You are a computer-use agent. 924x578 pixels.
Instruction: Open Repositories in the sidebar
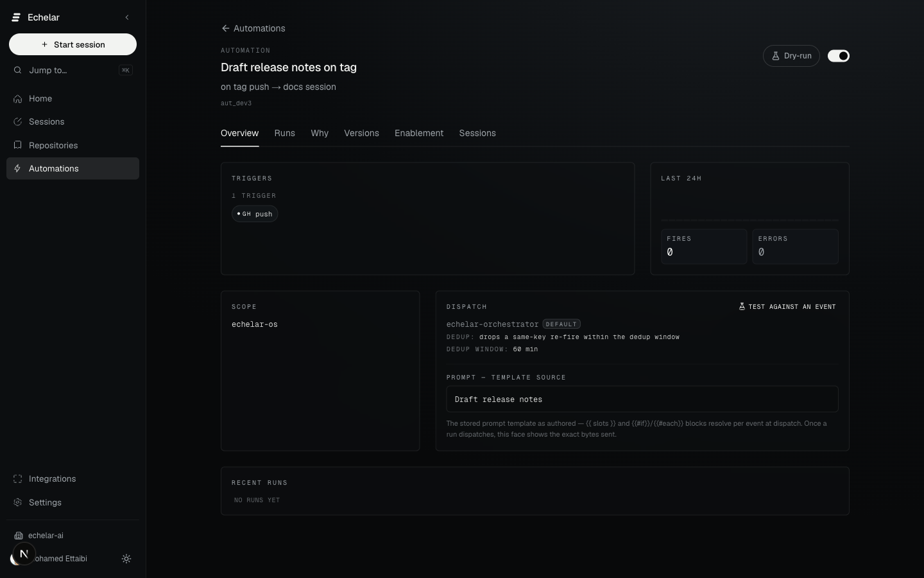(73, 145)
